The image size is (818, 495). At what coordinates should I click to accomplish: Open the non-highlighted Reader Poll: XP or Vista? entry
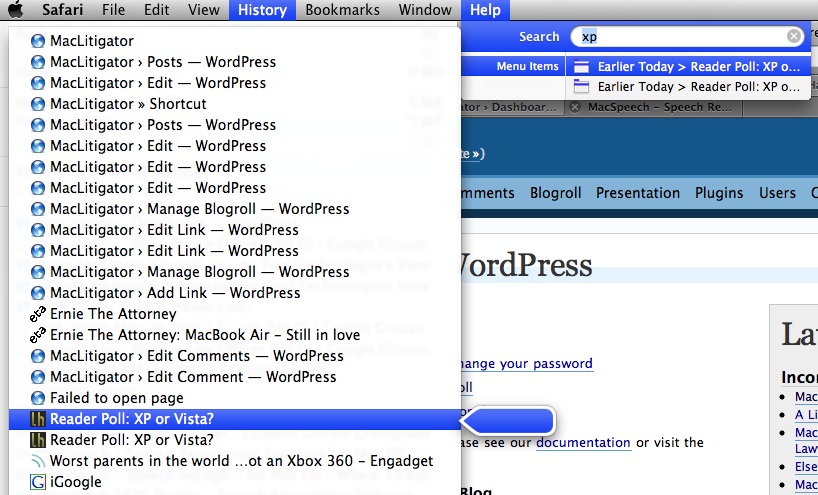(235, 440)
